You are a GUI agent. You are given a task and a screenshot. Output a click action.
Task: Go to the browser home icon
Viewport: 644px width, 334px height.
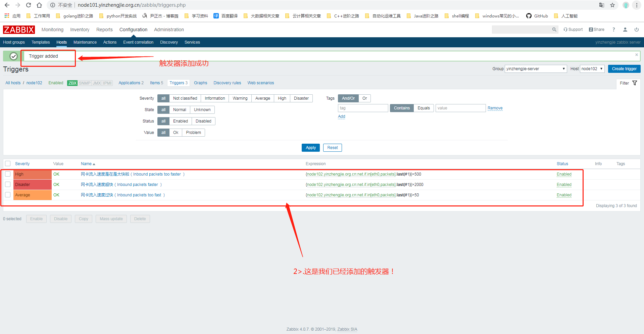point(39,5)
